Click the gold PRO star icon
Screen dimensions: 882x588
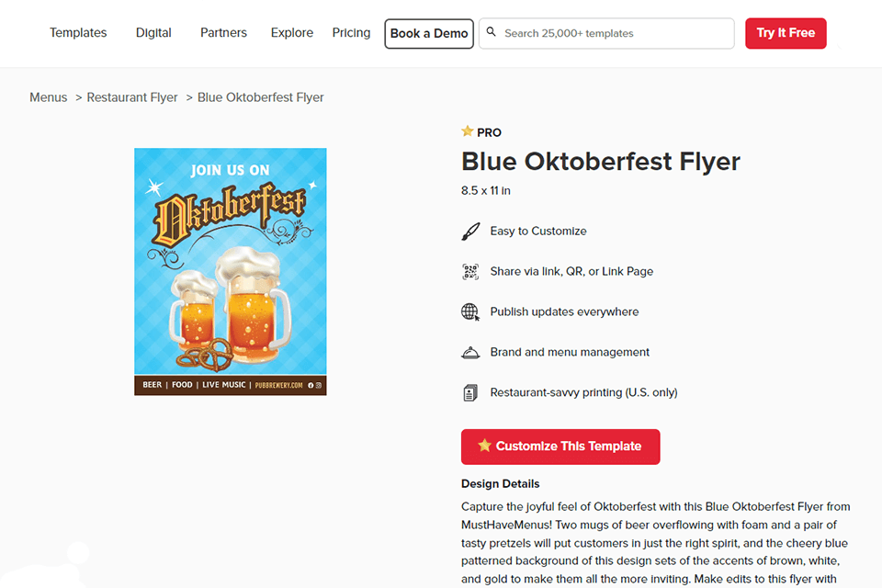point(468,131)
